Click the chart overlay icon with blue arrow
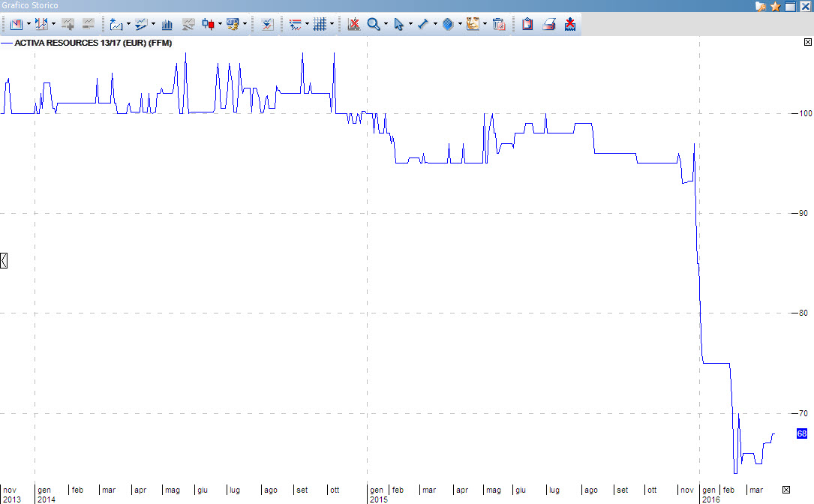The width and height of the screenshot is (814, 504). click(x=268, y=25)
